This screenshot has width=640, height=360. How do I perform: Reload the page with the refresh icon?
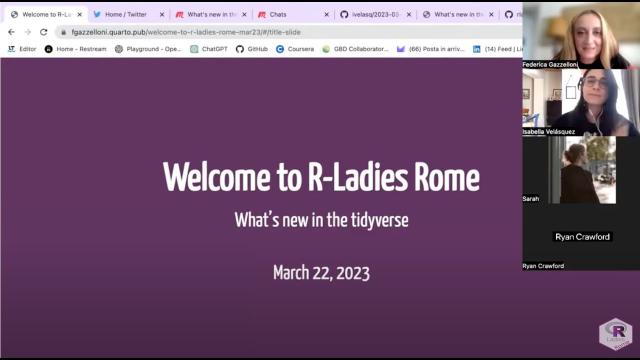[44, 32]
